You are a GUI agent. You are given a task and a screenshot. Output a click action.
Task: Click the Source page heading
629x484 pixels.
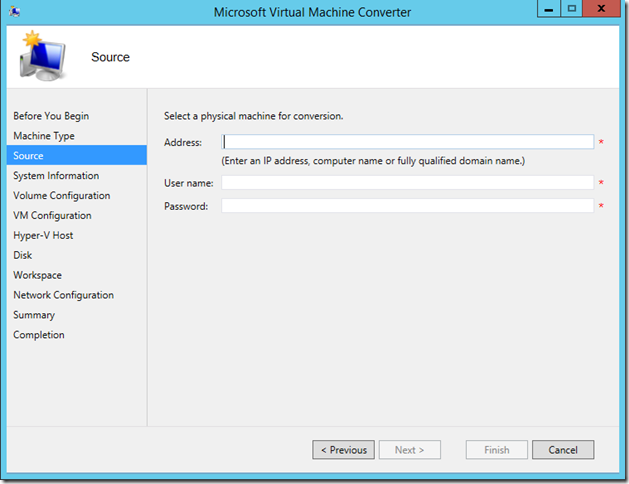tap(110, 57)
